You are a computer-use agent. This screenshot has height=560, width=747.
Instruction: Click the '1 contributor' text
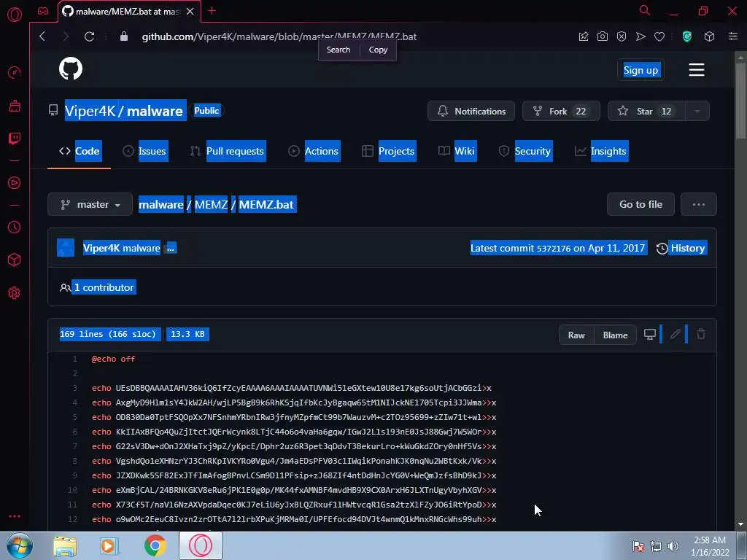coord(104,287)
